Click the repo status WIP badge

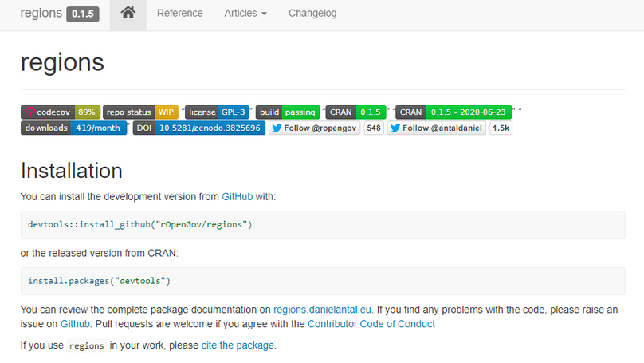(x=141, y=112)
